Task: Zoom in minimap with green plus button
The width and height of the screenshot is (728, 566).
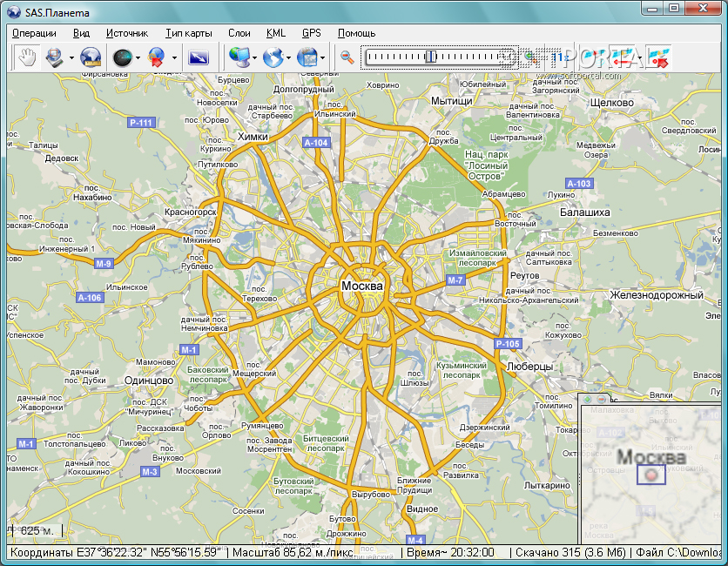Action: click(587, 399)
